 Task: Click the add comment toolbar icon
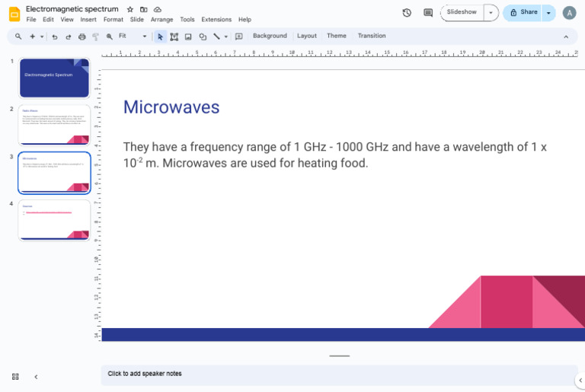point(238,37)
